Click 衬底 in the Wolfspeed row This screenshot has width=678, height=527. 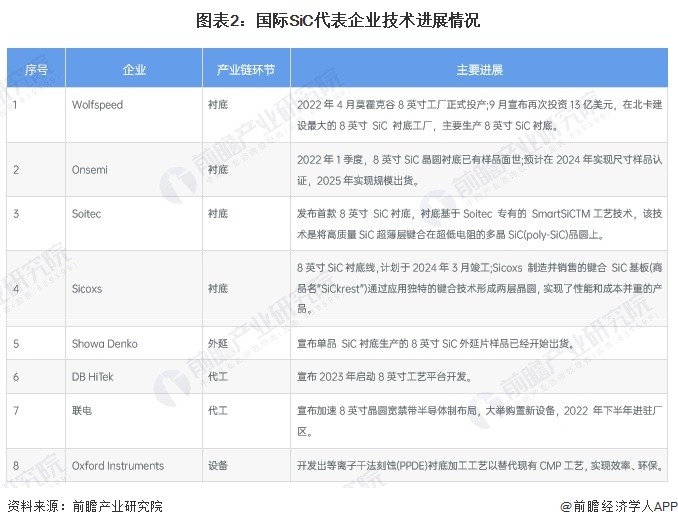coord(218,105)
